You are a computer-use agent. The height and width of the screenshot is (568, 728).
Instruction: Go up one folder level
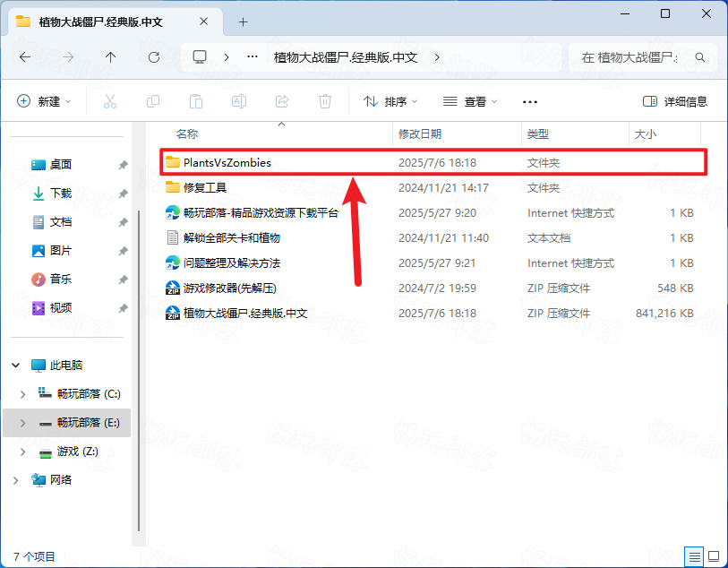[x=110, y=57]
